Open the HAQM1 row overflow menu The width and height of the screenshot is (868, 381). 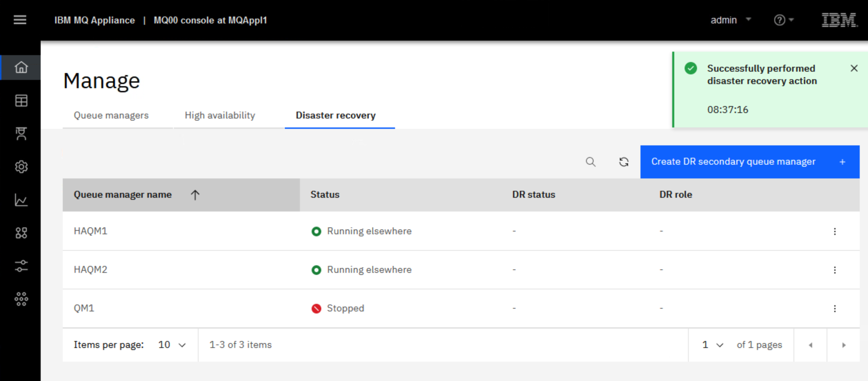pos(835,231)
